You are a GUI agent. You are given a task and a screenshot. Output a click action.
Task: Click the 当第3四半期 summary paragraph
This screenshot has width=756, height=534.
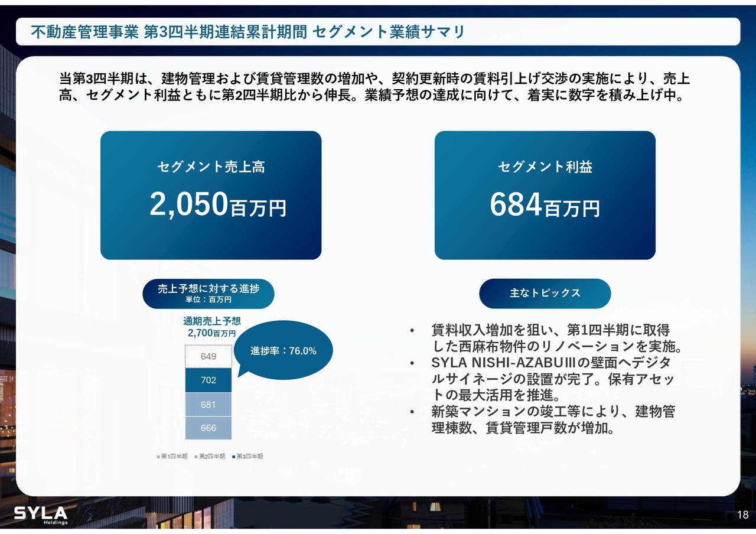(374, 87)
